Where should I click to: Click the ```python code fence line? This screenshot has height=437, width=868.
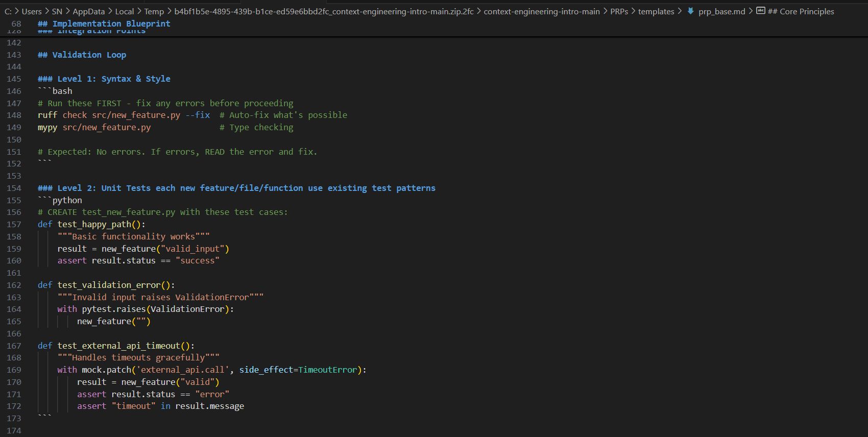[x=60, y=200]
